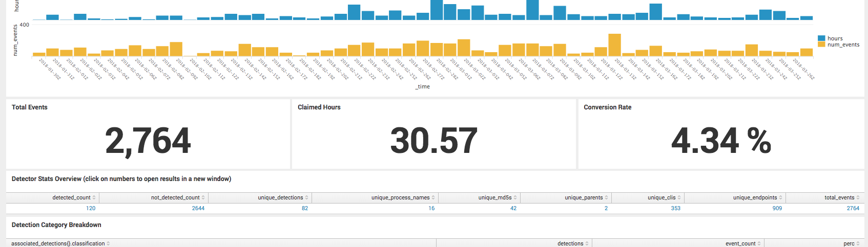868x247 pixels.
Task: Toggle num_events series in chart legend
Action: [x=843, y=45]
